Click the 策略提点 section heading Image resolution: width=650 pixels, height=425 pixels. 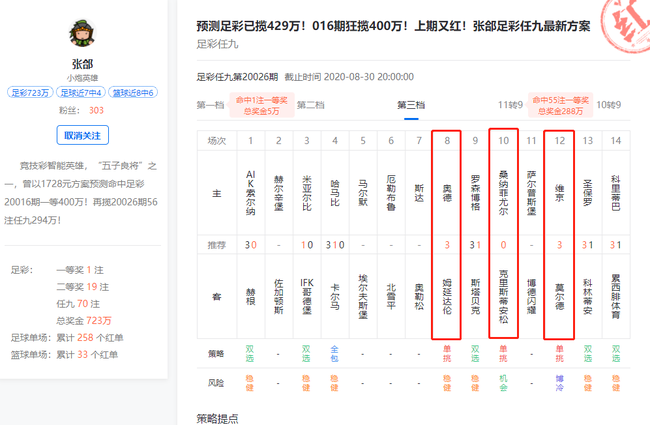tap(217, 418)
